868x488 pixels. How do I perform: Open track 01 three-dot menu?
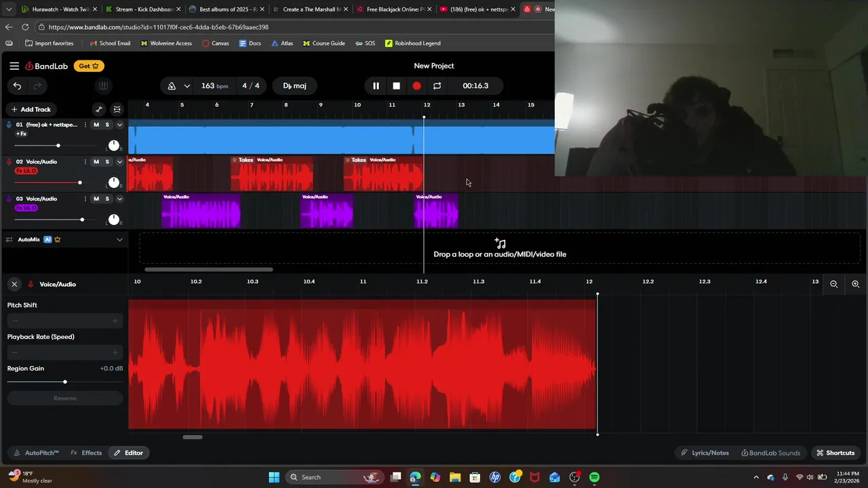click(x=85, y=125)
